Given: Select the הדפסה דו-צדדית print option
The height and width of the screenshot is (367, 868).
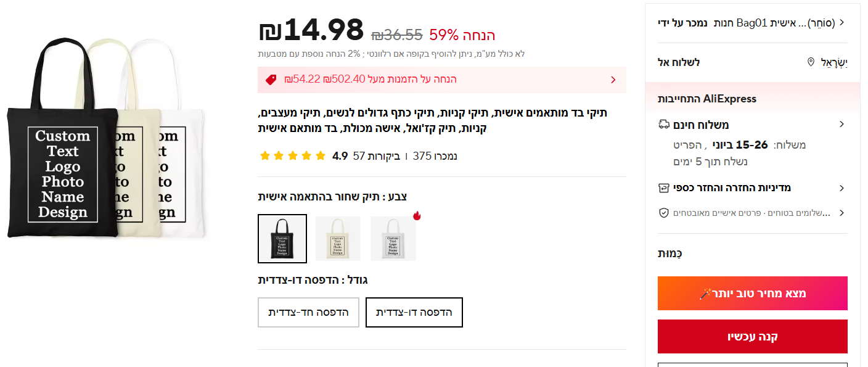Looking at the screenshot, I should (414, 312).
